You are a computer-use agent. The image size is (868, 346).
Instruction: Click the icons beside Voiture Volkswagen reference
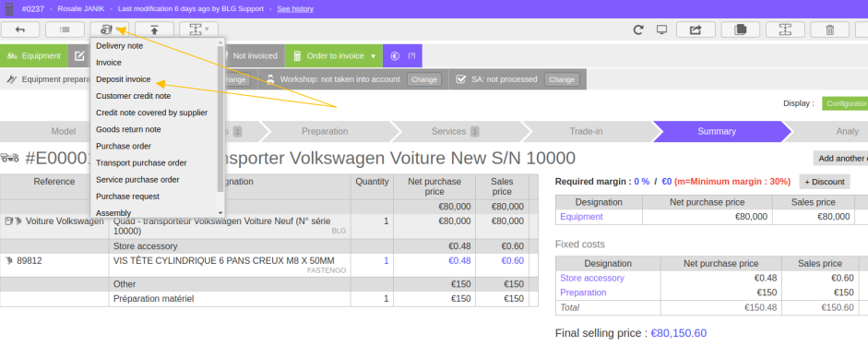click(x=13, y=221)
